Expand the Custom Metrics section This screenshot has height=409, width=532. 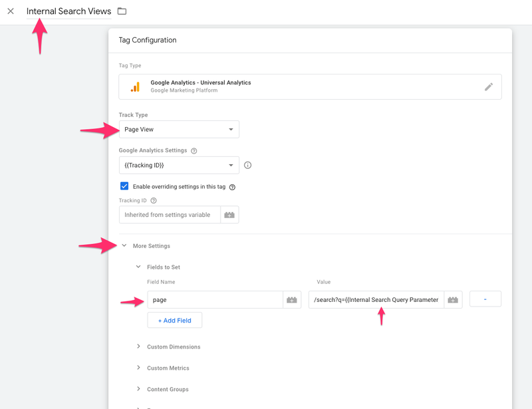pyautogui.click(x=138, y=368)
